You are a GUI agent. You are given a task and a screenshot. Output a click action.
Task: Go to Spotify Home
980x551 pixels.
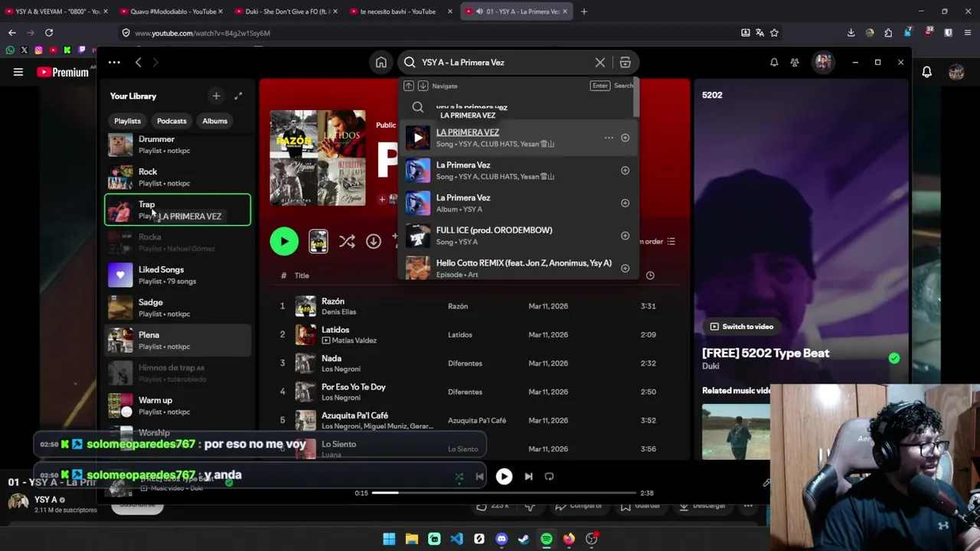pyautogui.click(x=381, y=63)
